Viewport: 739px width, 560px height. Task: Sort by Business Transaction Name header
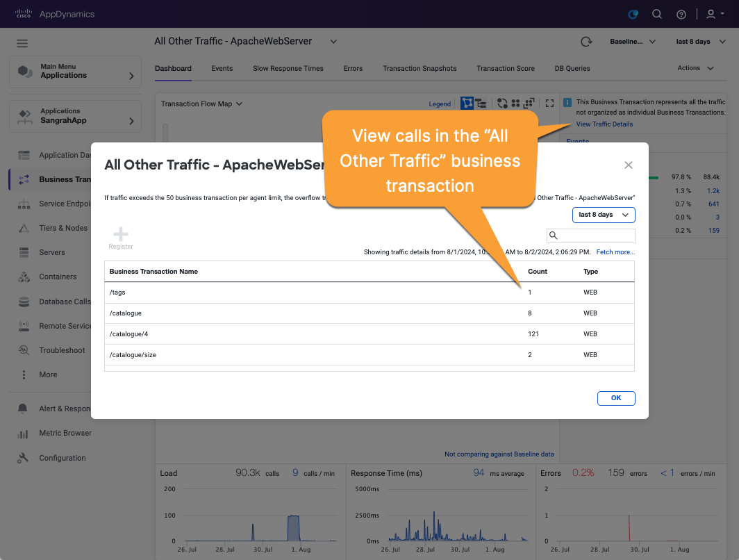tap(153, 272)
